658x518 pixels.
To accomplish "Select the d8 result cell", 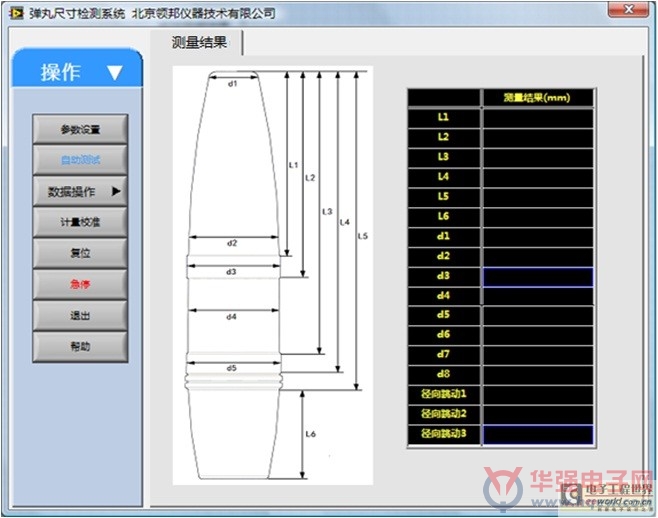I will [x=538, y=374].
